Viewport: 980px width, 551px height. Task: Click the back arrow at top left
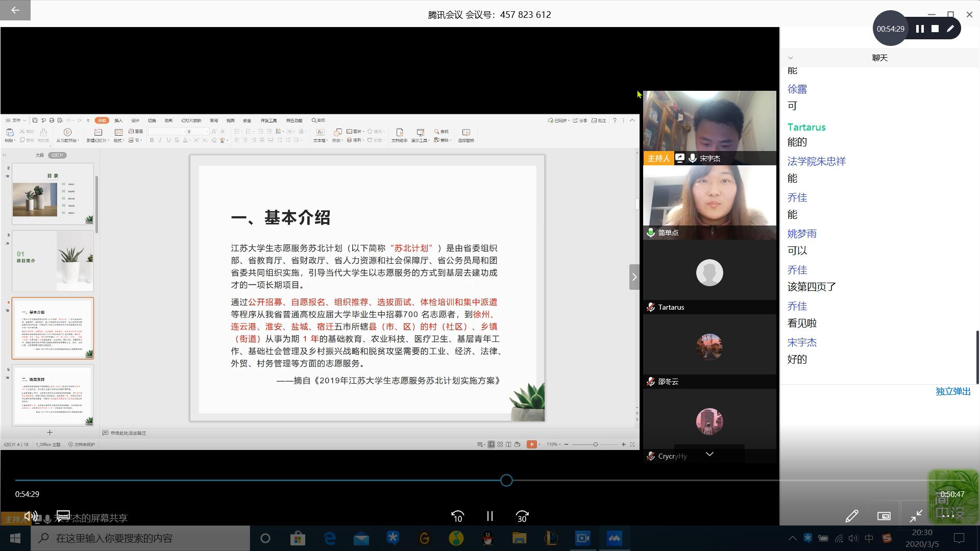coord(15,10)
